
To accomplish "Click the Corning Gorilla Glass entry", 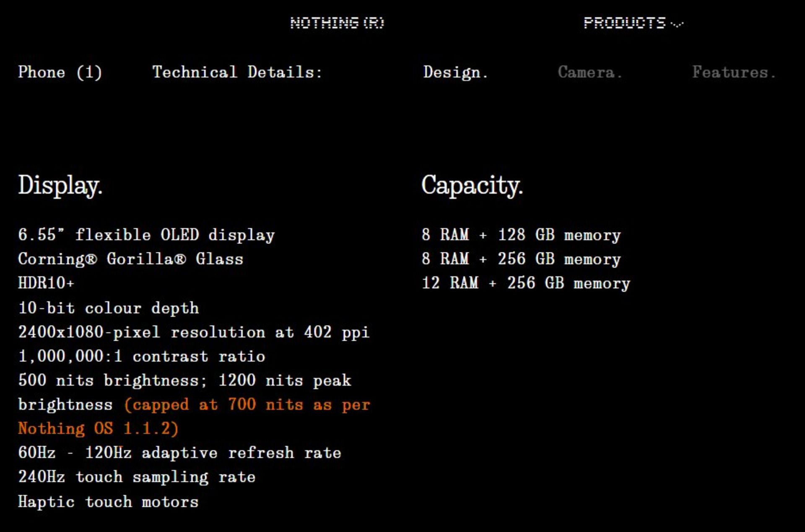I will click(x=130, y=259).
